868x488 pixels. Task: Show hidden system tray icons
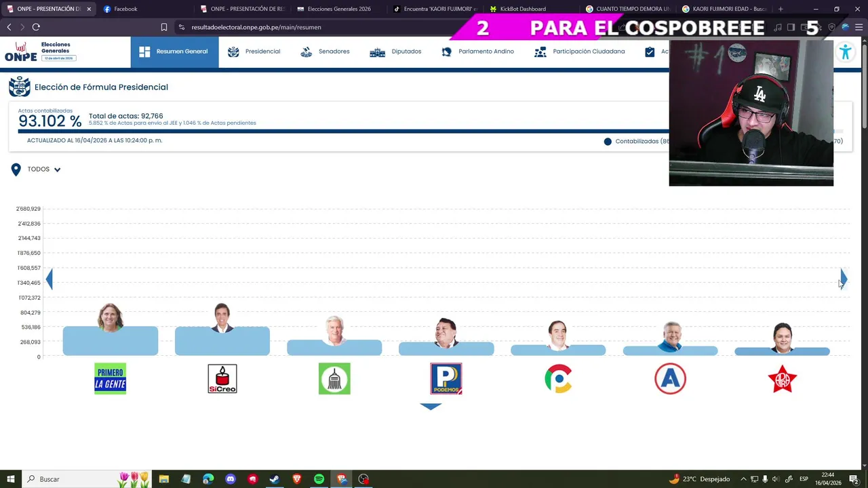point(743,479)
